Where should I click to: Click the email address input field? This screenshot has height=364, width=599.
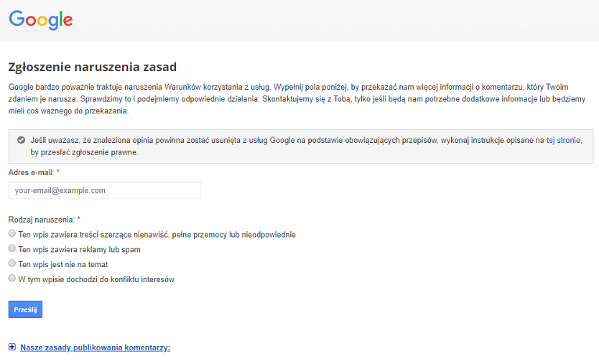click(105, 190)
